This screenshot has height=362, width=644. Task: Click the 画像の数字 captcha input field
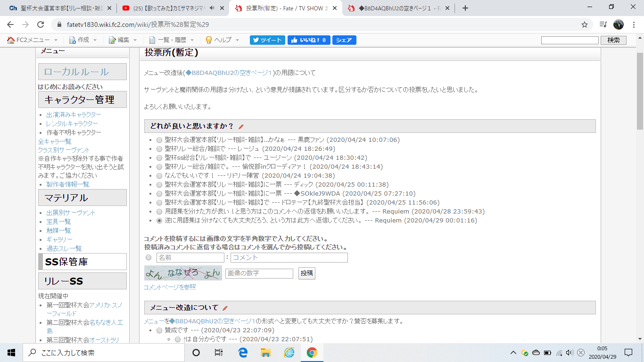(x=259, y=273)
